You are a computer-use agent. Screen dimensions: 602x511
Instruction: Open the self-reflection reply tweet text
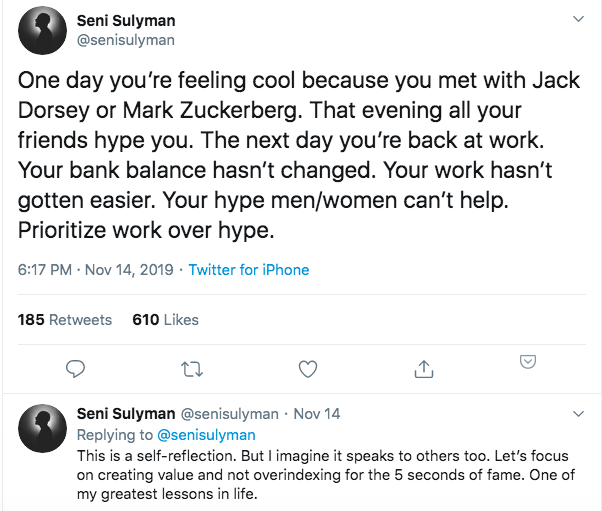(x=320, y=474)
